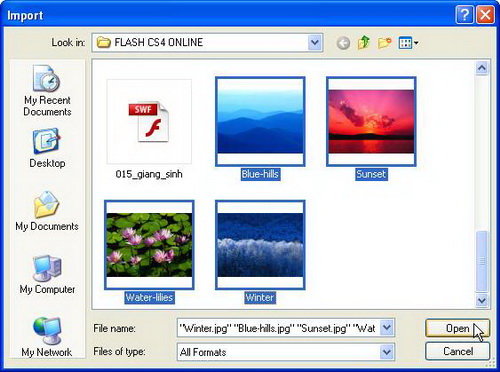Viewport: 500px width, 372px height.
Task: Expand the Look in folder dropdown
Action: coord(315,42)
